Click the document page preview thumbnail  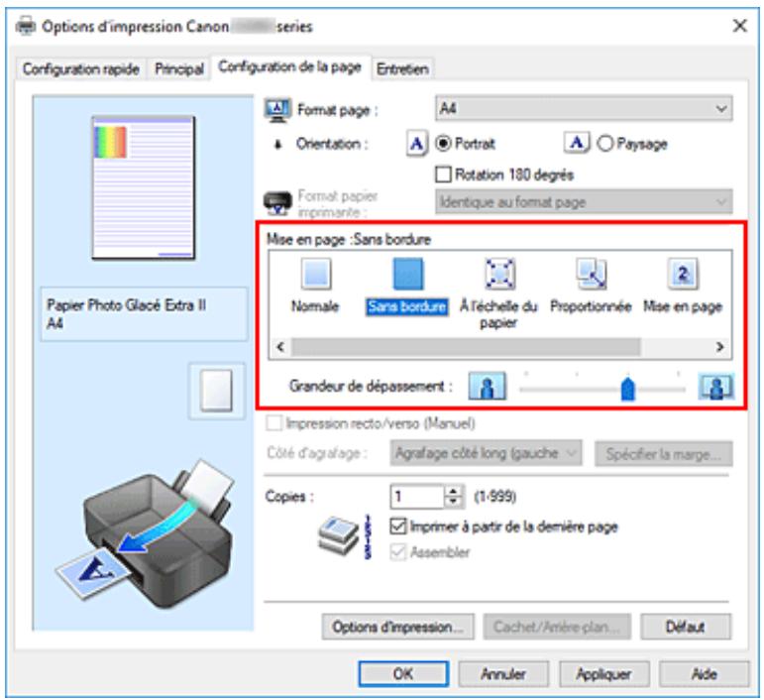point(144,187)
